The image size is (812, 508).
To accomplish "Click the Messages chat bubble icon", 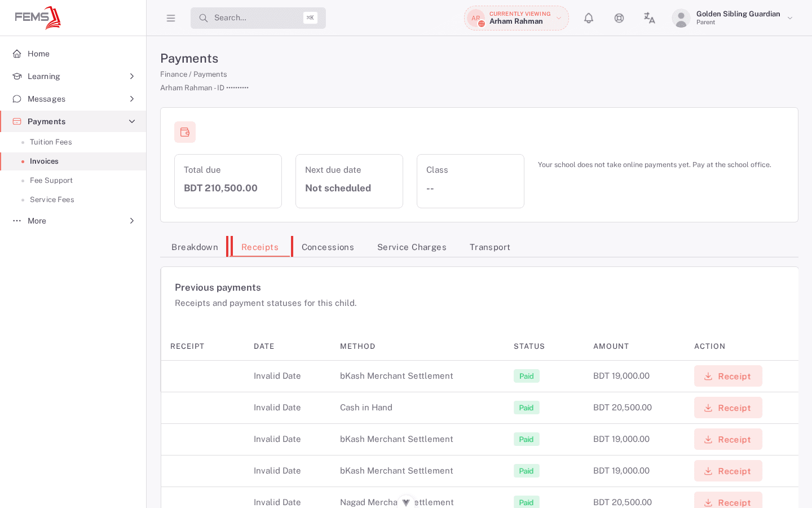I will (17, 99).
